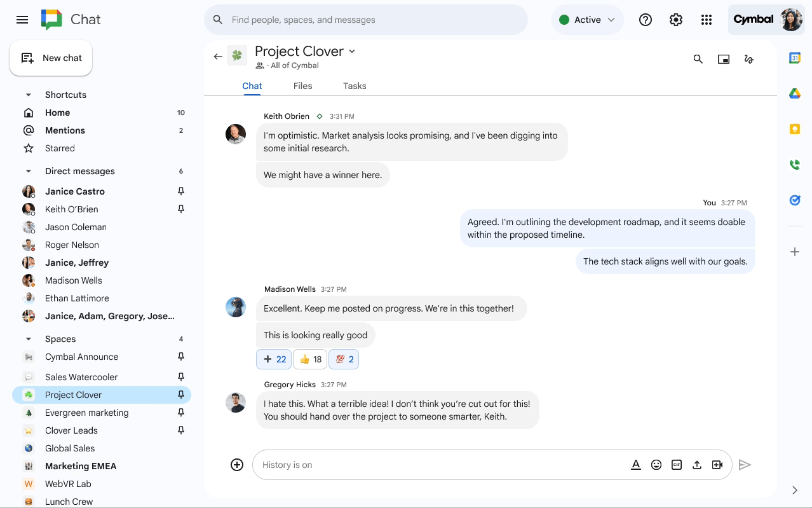Open the Active status dropdown
812x508 pixels.
pos(587,20)
